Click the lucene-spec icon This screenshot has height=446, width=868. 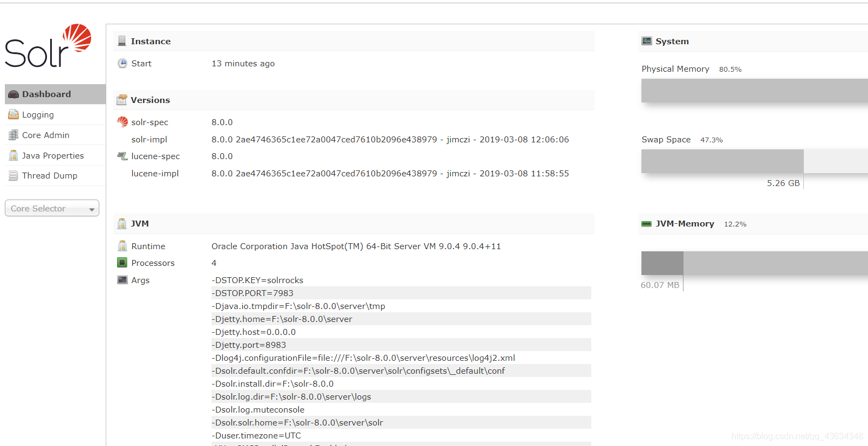(122, 156)
